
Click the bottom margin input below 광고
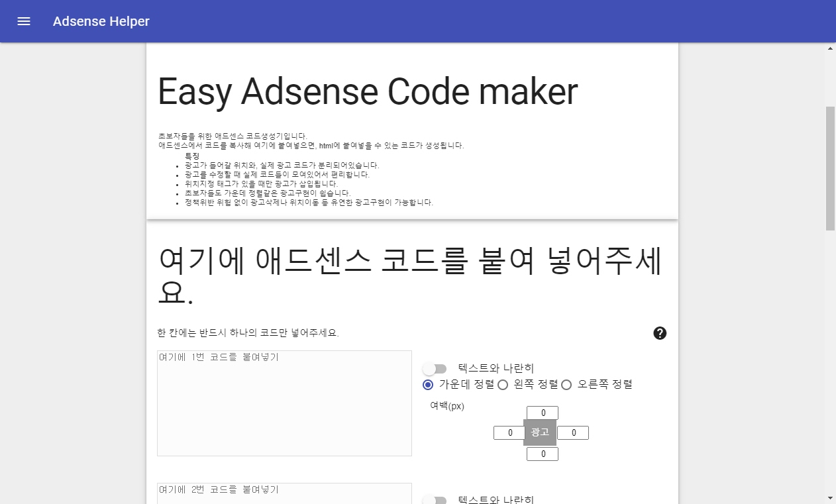[543, 454]
